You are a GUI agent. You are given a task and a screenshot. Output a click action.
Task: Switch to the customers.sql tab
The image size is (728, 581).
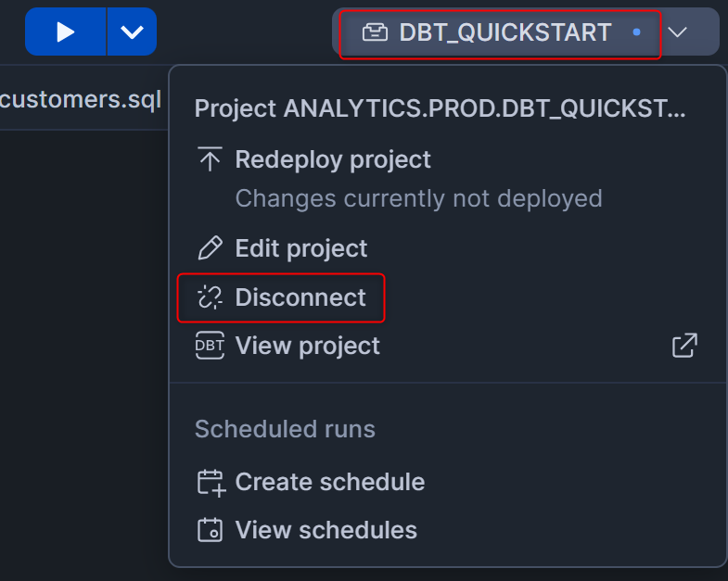click(x=82, y=99)
